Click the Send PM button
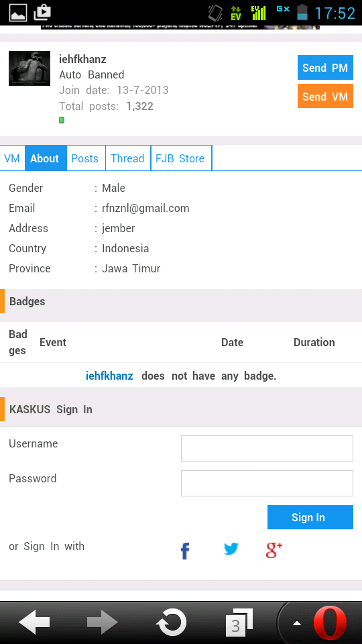Screen dimensions: 362x644 click(x=325, y=67)
